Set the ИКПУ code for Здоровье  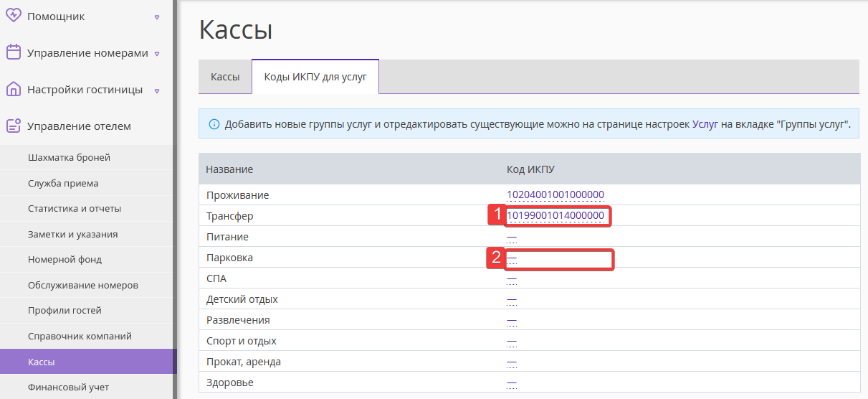coord(512,382)
